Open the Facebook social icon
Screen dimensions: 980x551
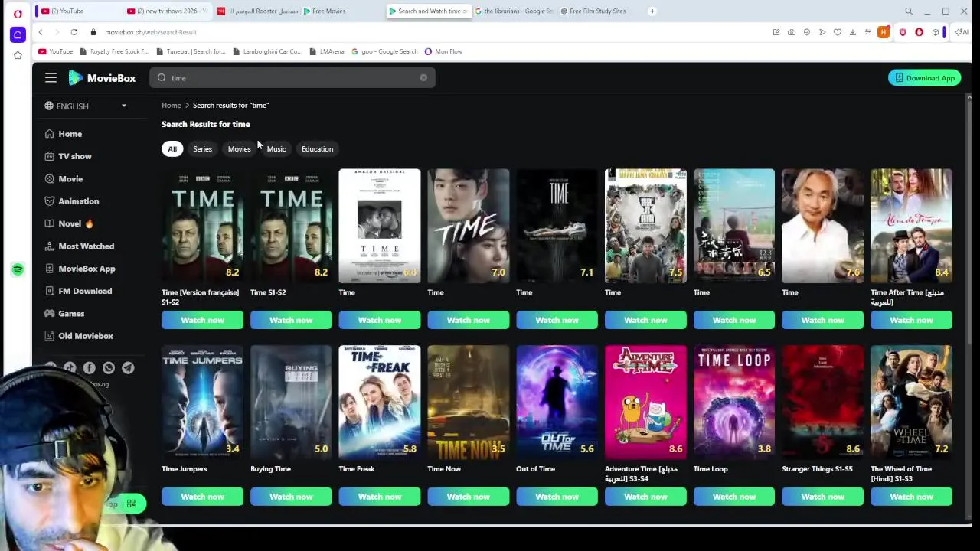click(x=89, y=368)
